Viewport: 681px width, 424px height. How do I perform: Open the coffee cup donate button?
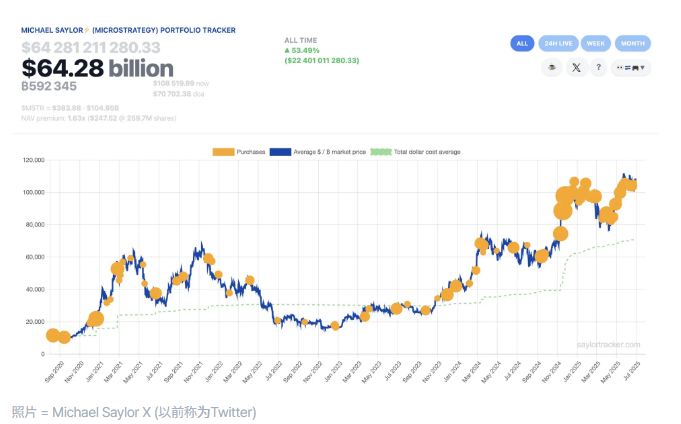[x=552, y=67]
